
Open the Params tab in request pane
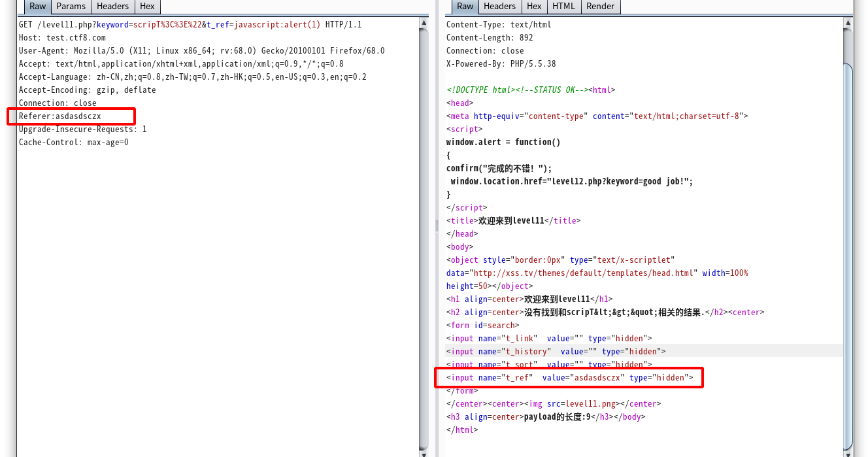[71, 7]
